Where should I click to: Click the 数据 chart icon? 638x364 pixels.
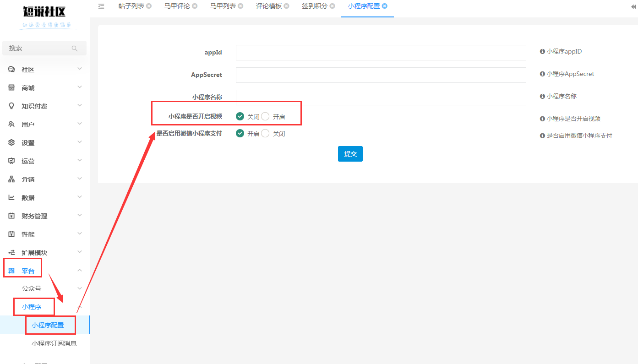11,197
